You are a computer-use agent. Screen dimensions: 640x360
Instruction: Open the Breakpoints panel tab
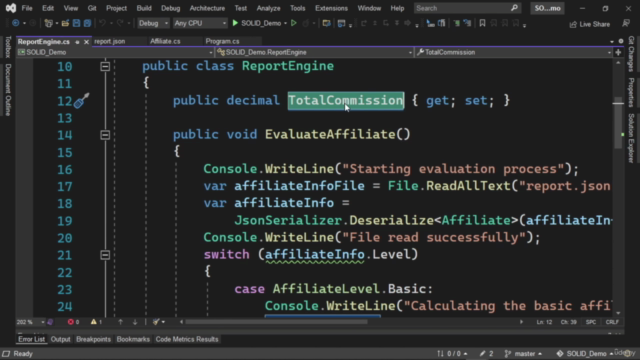pyautogui.click(x=93, y=339)
